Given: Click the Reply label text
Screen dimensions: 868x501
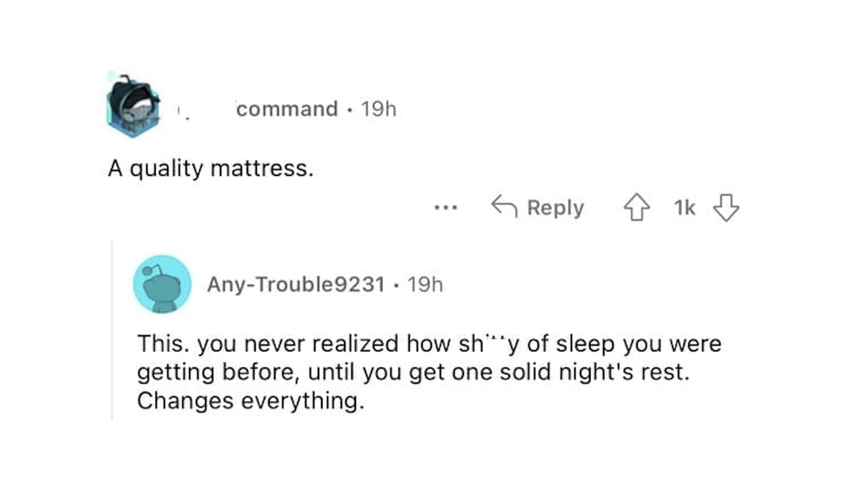Looking at the screenshot, I should pyautogui.click(x=555, y=207).
